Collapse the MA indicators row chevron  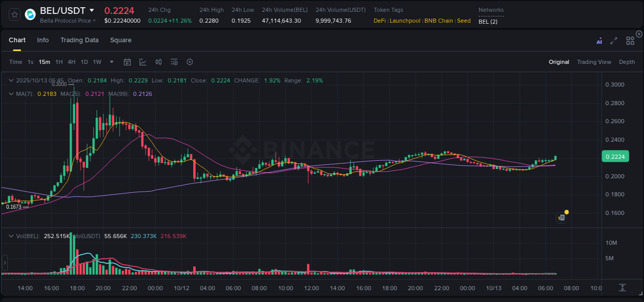(11, 94)
